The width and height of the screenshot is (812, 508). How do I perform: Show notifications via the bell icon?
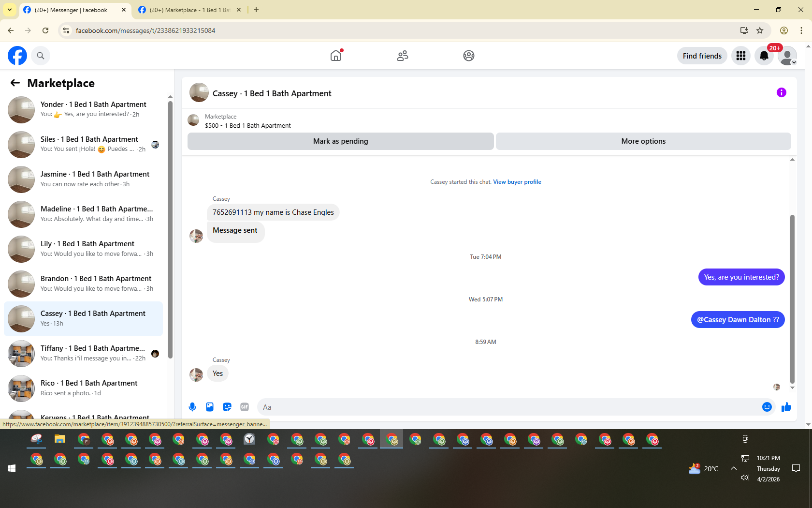764,56
